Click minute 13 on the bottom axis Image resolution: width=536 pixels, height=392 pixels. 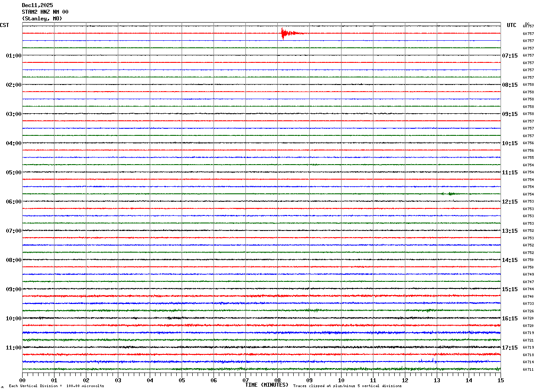(437, 380)
